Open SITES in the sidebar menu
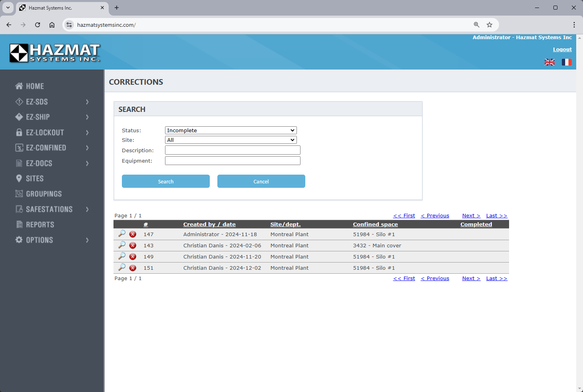 click(35, 179)
